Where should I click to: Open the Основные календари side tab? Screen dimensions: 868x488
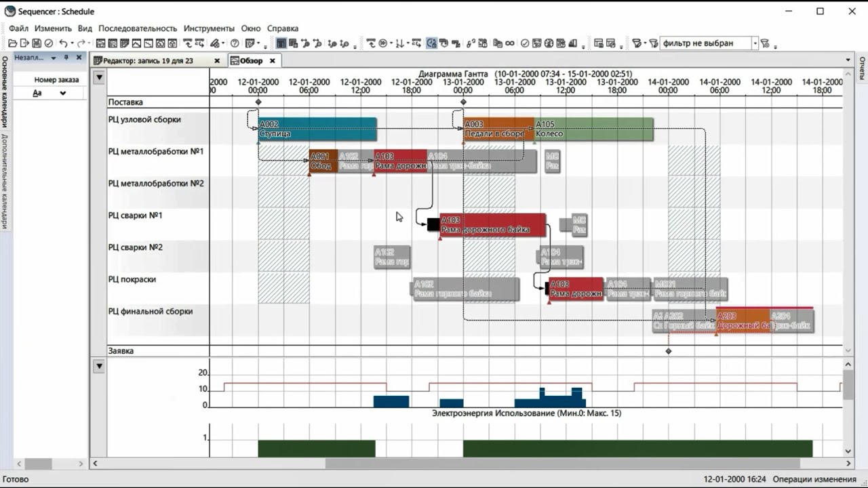click(x=5, y=91)
